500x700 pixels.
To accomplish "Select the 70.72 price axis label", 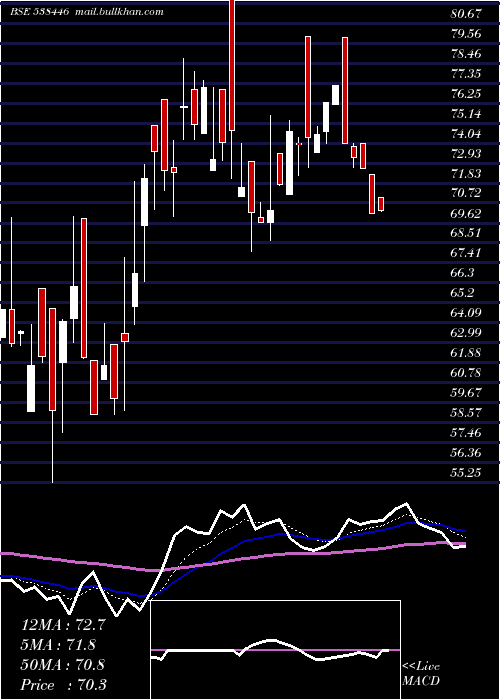I will 466,193.
